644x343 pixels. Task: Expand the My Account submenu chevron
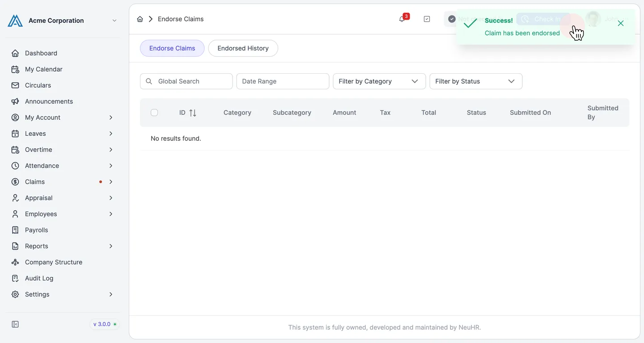(x=111, y=117)
